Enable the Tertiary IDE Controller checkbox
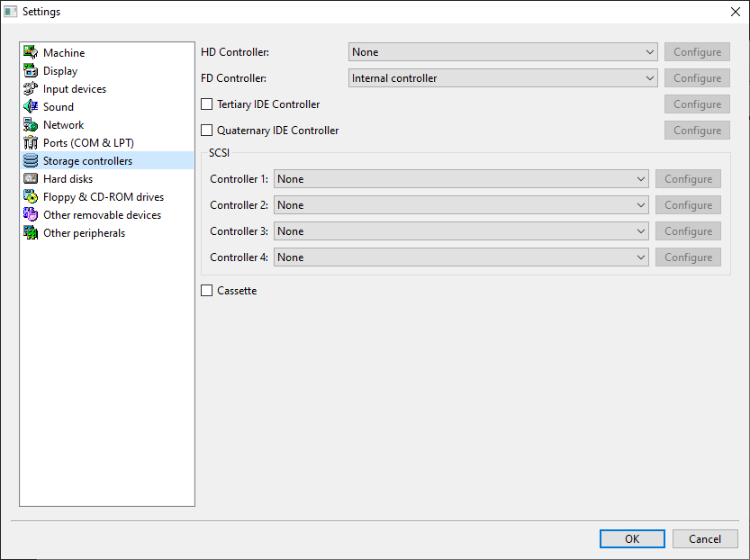Viewport: 750px width, 560px height. (207, 104)
